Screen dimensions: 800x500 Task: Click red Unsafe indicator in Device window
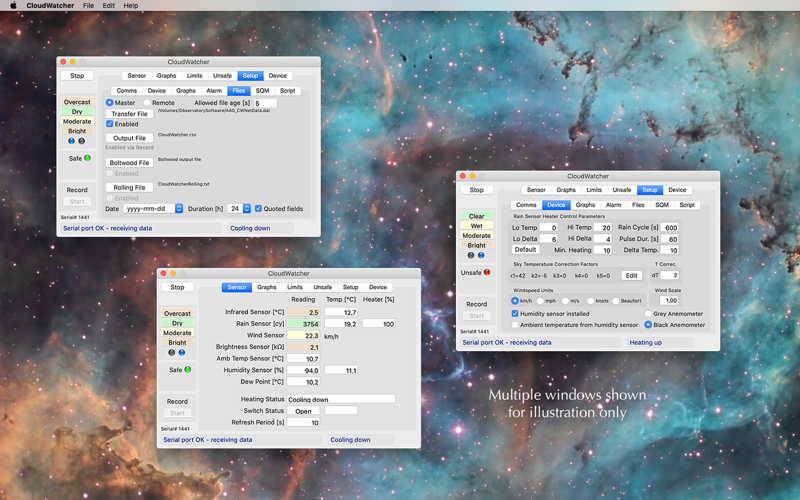(487, 272)
